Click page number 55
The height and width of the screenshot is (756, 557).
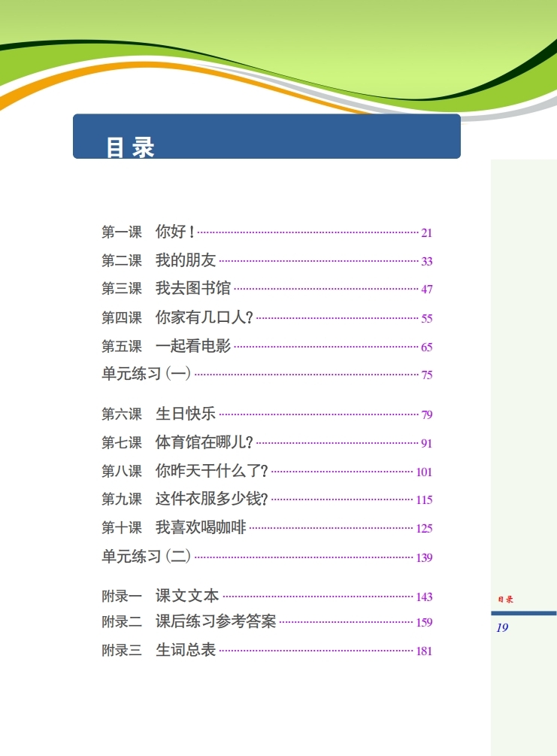point(426,319)
